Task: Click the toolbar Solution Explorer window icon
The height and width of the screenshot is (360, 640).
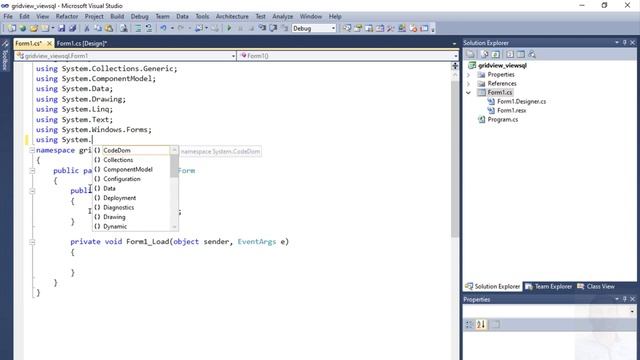Action: (347, 28)
